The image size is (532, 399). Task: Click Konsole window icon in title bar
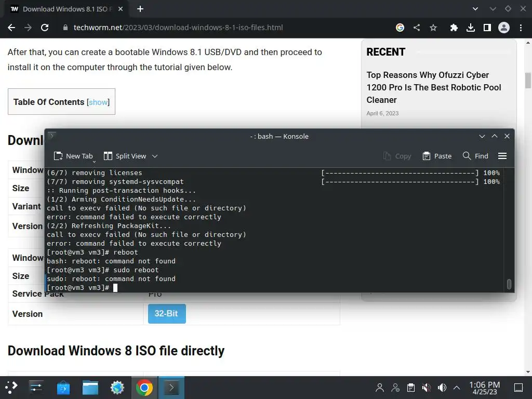point(52,136)
